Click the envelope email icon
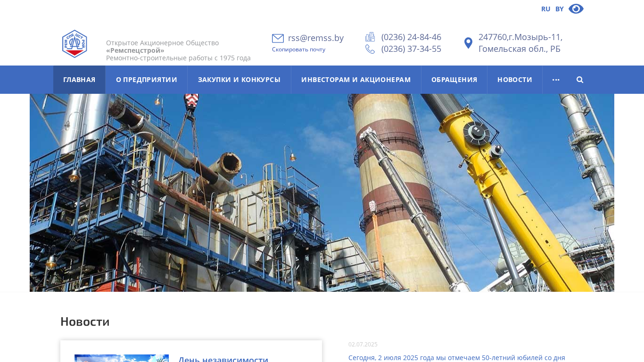 [x=278, y=38]
